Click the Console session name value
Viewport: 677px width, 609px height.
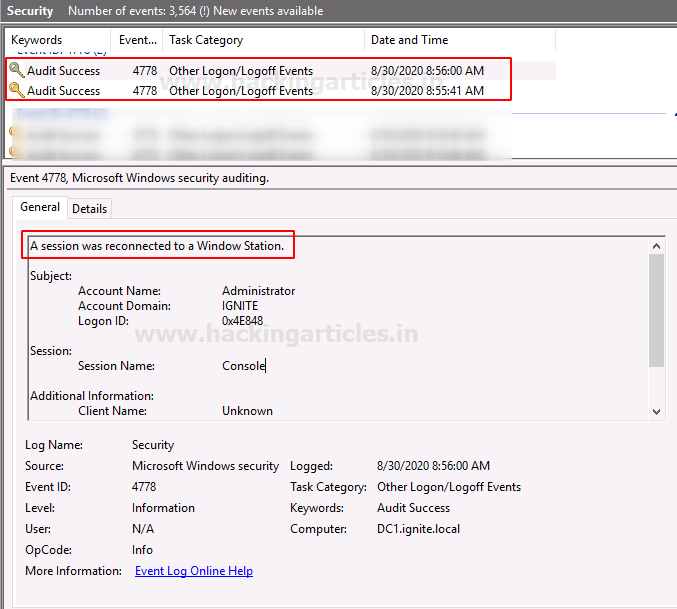[243, 366]
